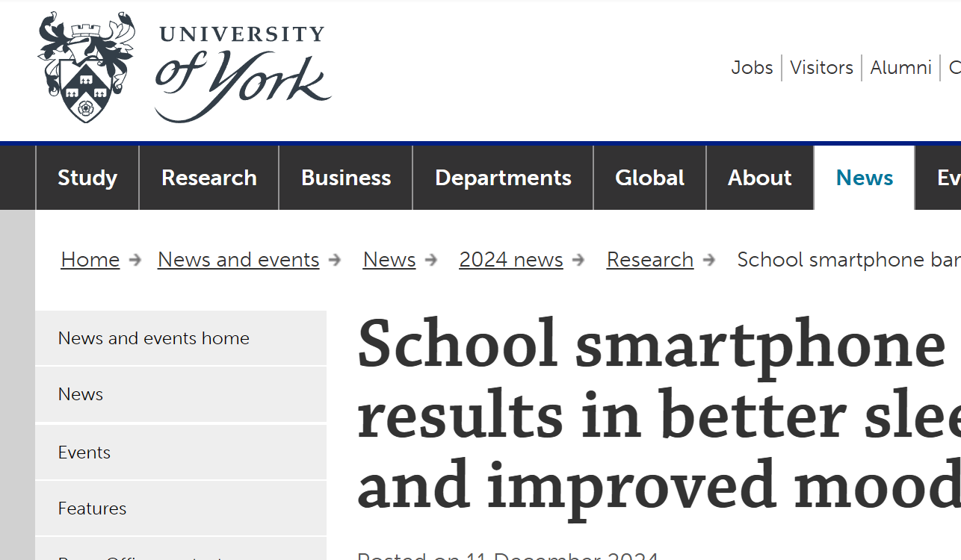Open the Study navigation menu
Viewport: 961px width, 560px height.
[87, 178]
